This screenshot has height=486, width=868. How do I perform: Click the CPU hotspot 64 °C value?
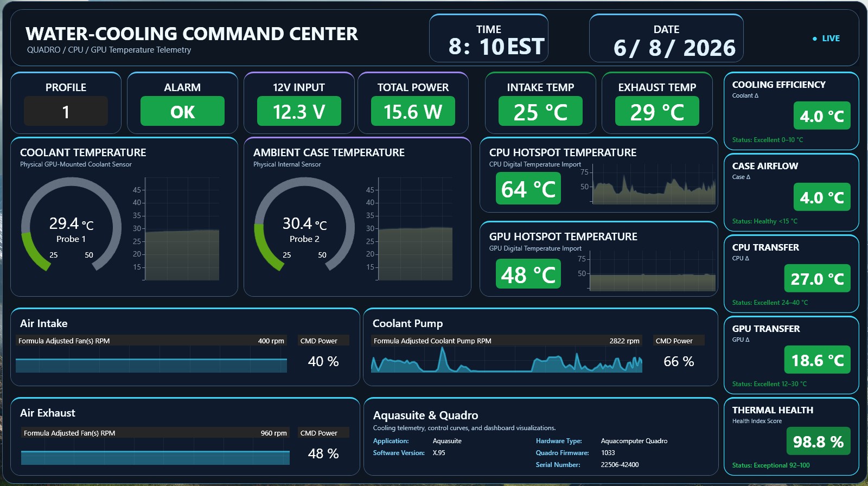coord(528,189)
